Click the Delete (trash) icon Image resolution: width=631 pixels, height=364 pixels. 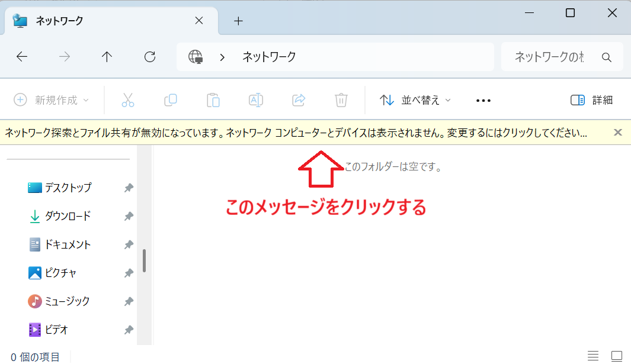[x=341, y=100]
